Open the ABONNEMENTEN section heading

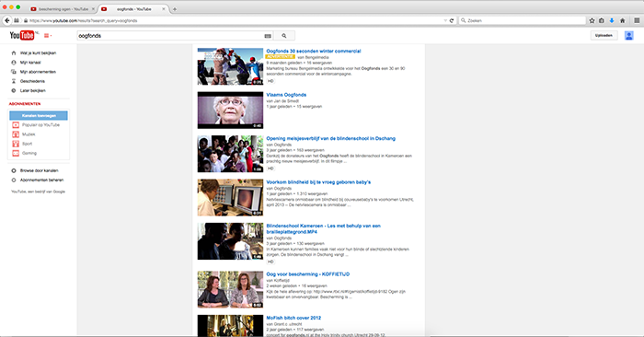tap(25, 104)
